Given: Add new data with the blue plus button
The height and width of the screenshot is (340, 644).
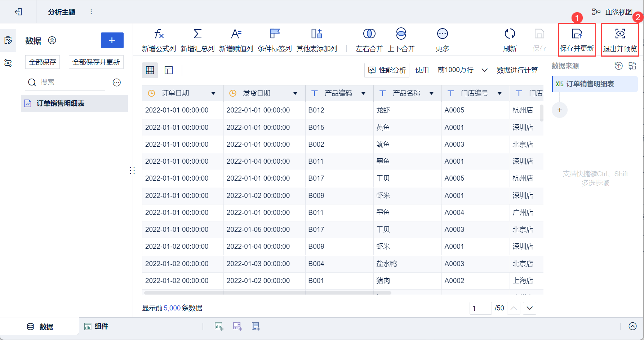Looking at the screenshot, I should pyautogui.click(x=112, y=40).
